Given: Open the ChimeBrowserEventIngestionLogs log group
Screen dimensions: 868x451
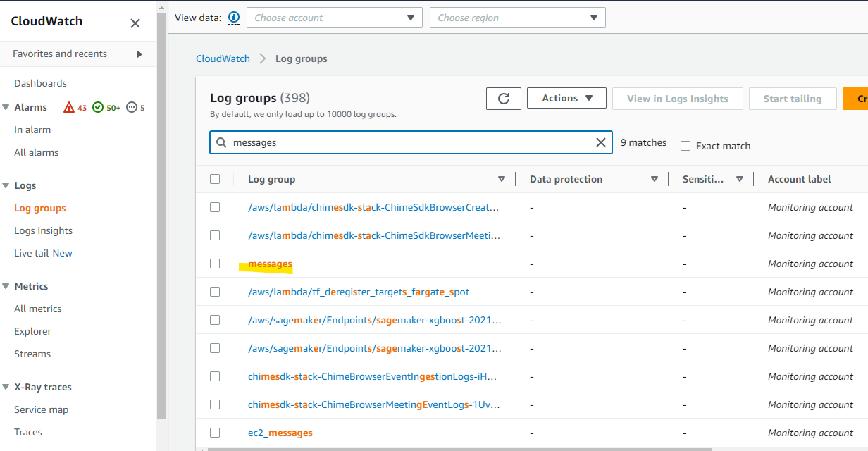Looking at the screenshot, I should 373,376.
